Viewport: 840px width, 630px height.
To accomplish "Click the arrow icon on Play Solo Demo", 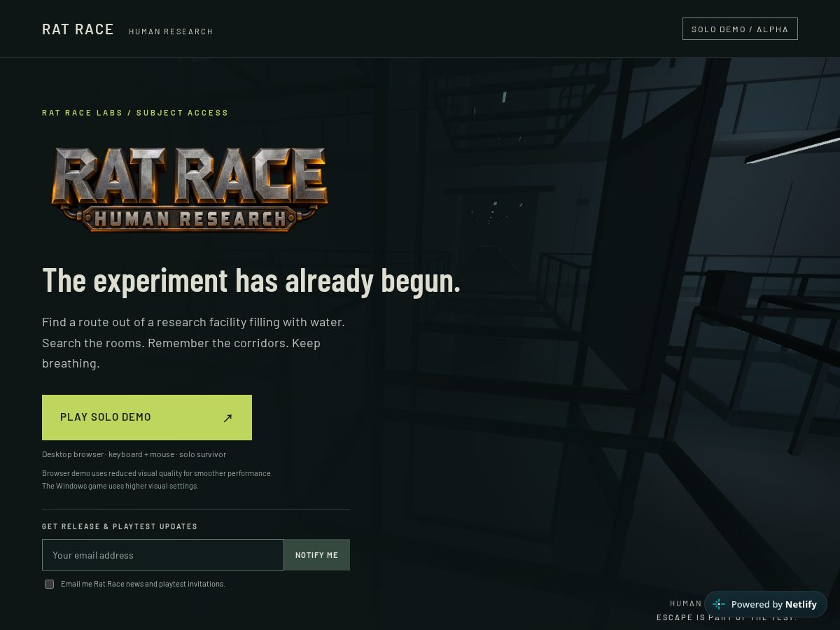I will tap(227, 418).
